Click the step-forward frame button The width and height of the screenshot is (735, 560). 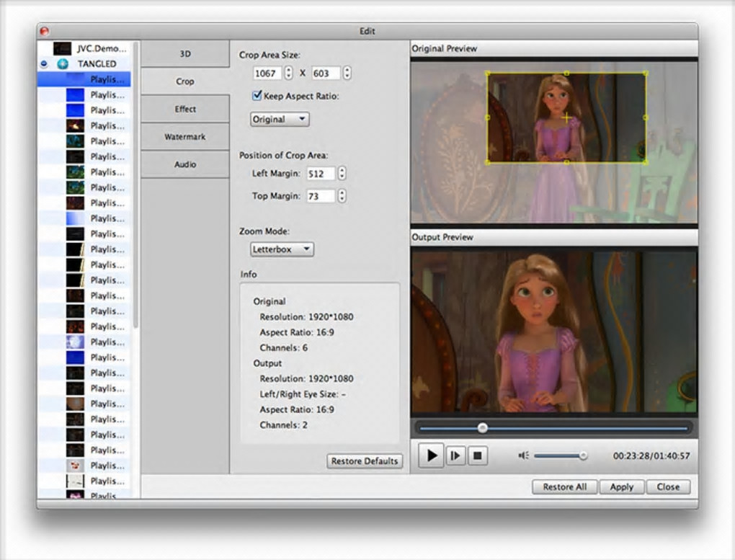[455, 455]
